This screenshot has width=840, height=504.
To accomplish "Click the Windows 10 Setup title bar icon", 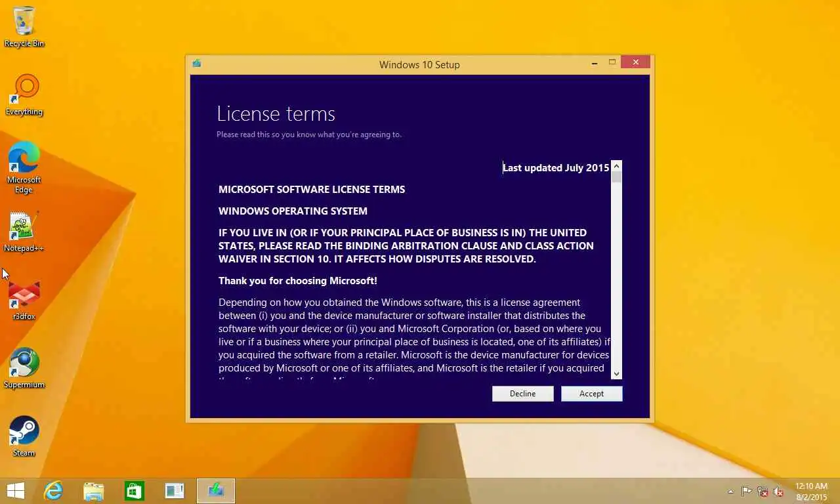I will [196, 64].
